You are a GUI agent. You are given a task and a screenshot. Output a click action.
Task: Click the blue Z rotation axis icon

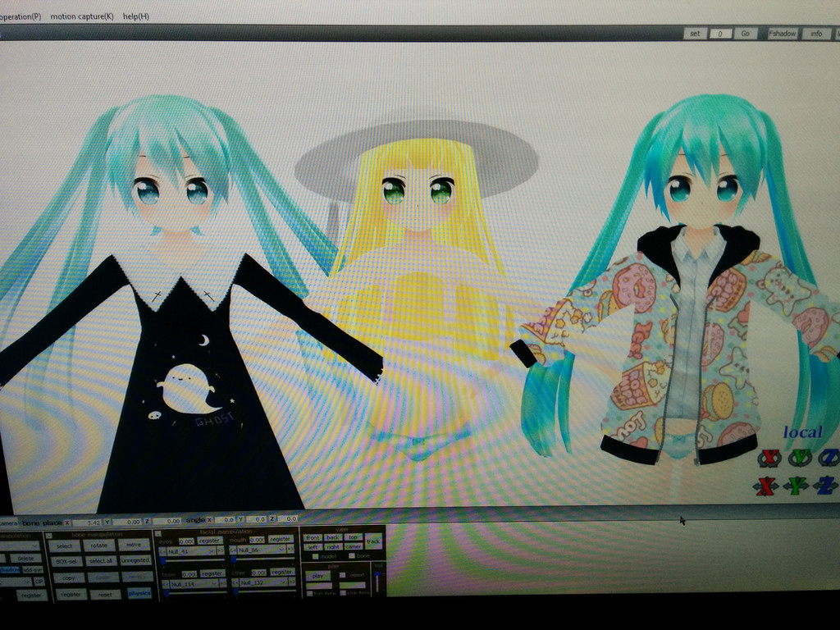[x=829, y=458]
